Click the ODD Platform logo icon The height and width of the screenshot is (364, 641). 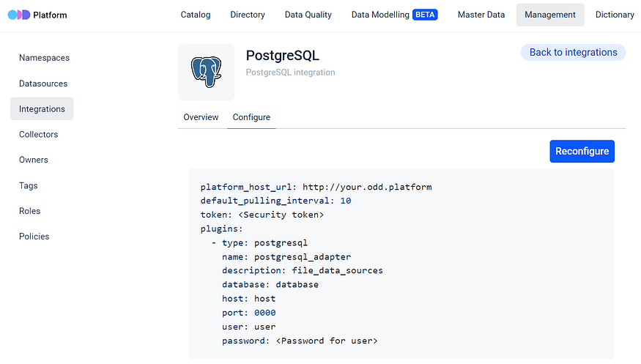(18, 15)
